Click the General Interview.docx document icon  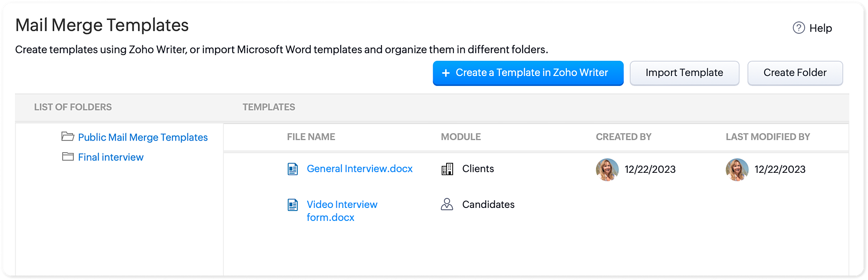293,169
